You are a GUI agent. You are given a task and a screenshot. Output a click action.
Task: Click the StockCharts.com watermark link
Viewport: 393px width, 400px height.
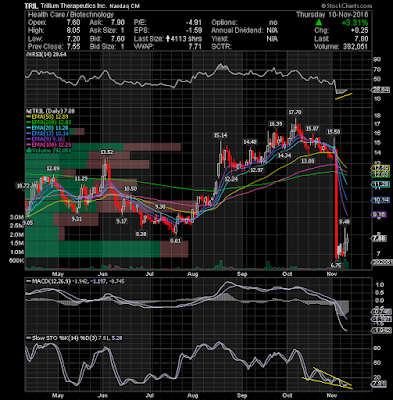tap(347, 6)
